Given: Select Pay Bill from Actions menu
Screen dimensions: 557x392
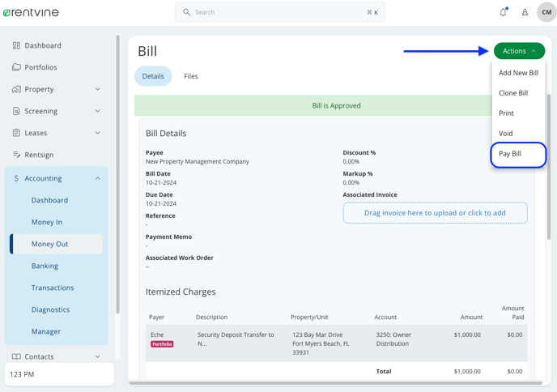Looking at the screenshot, I should point(510,154).
